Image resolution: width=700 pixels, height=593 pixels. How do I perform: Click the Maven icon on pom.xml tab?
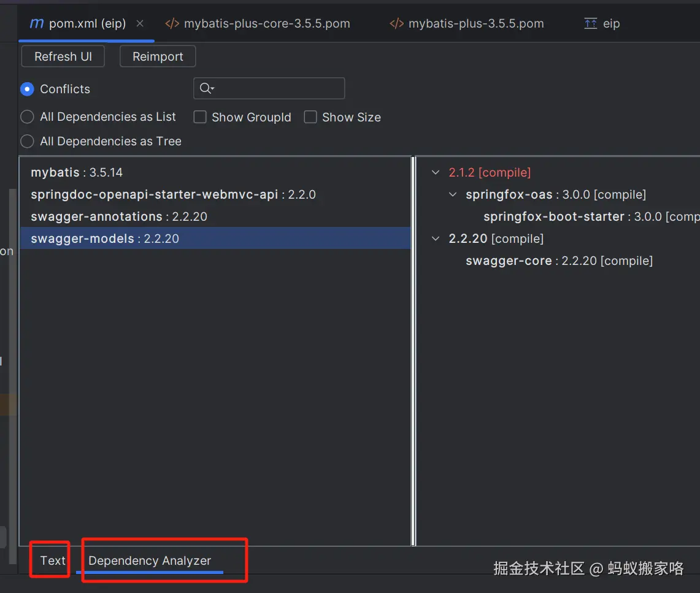point(37,23)
